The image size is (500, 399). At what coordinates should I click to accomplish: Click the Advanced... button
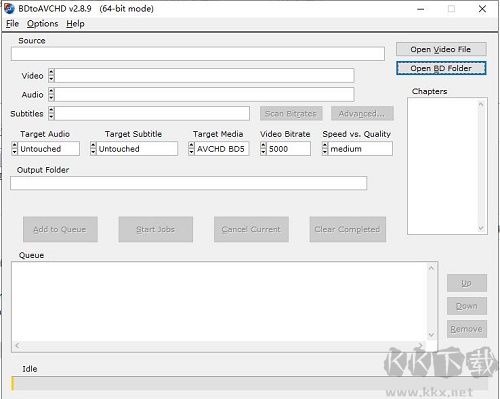(x=362, y=114)
